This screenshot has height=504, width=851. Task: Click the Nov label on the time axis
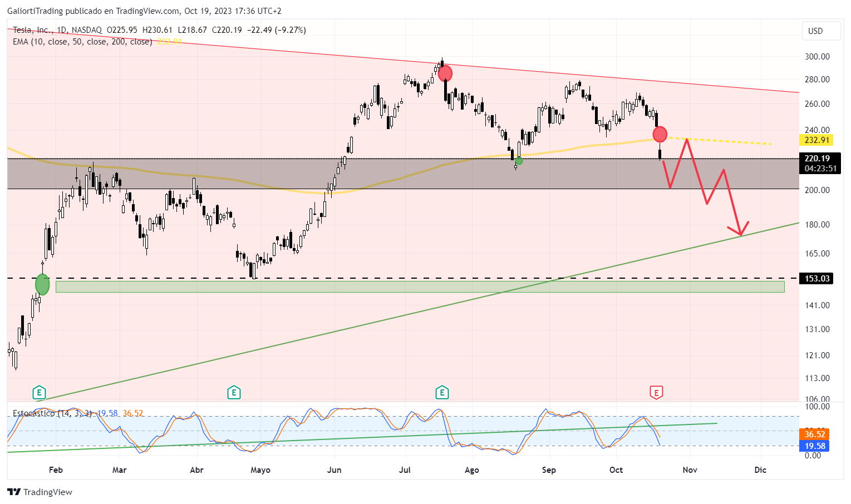[x=690, y=470]
